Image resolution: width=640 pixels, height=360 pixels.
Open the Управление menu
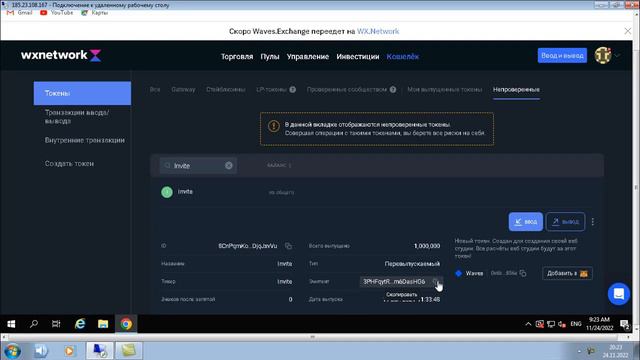(308, 57)
